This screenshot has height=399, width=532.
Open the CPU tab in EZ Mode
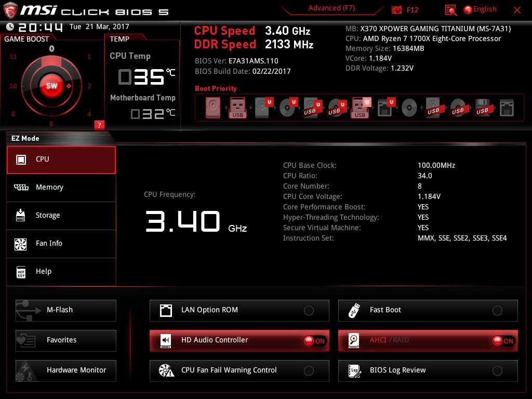point(61,160)
